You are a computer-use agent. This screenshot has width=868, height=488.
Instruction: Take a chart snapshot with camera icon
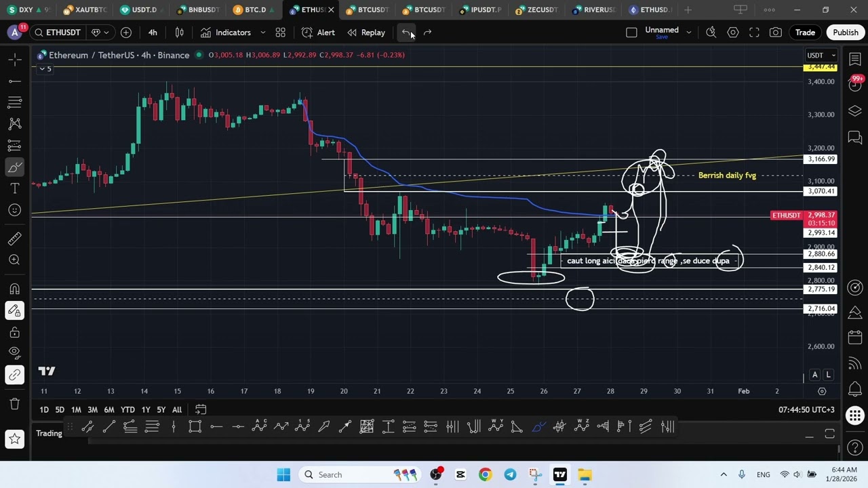776,33
